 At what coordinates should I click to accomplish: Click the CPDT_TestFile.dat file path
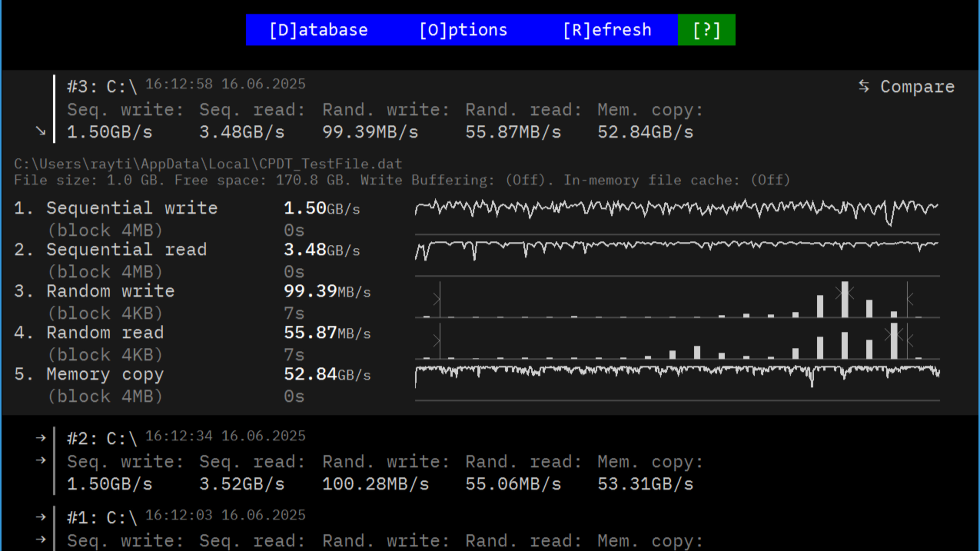coord(208,164)
